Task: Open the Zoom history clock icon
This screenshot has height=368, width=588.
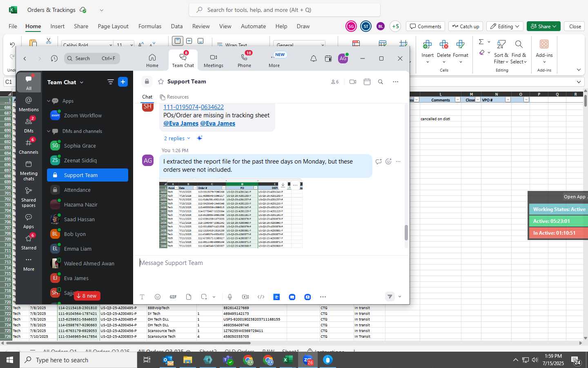Action: 54,58
